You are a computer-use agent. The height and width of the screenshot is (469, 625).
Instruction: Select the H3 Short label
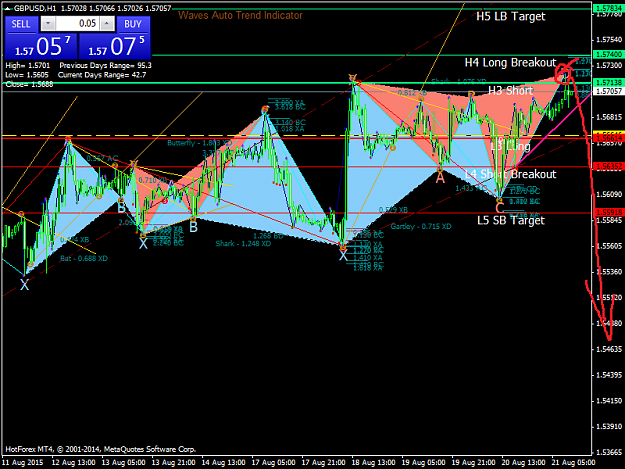tap(511, 91)
